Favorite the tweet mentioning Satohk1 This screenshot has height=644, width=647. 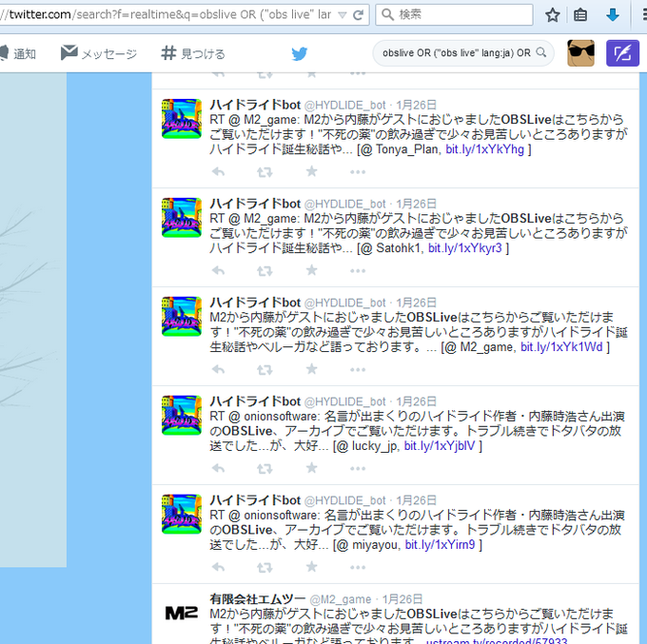click(x=311, y=270)
